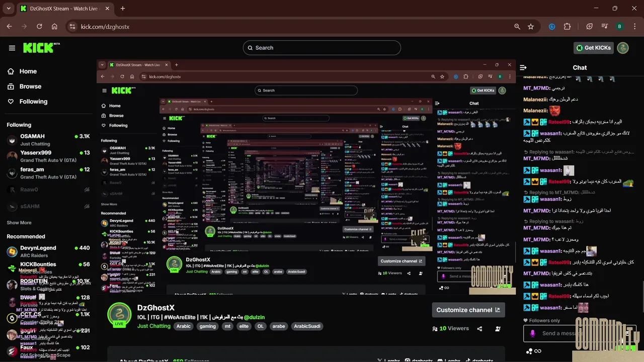Expand 'Show More' in the outer Following list

coord(19,223)
